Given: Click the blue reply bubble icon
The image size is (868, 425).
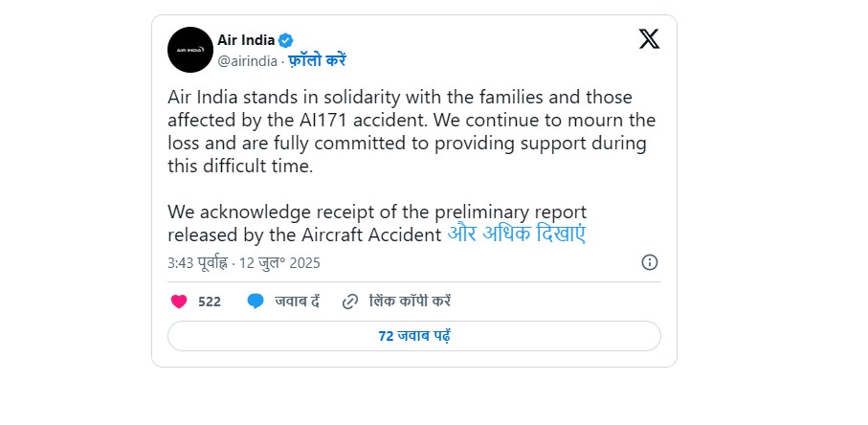Looking at the screenshot, I should coord(256,301).
